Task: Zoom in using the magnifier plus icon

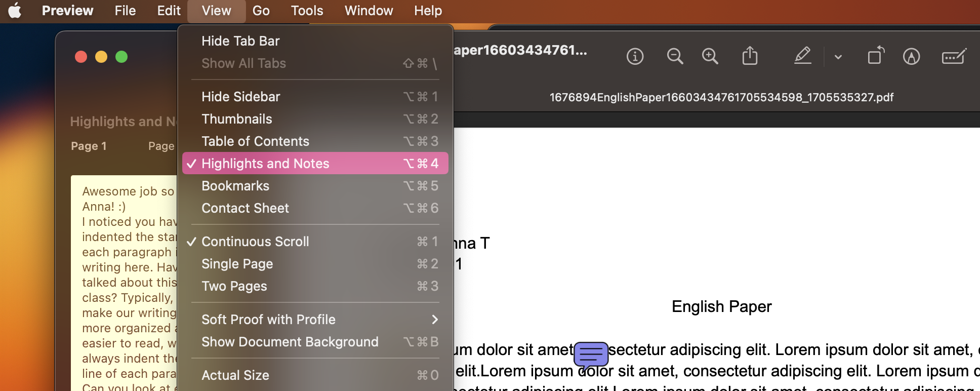Action: coord(710,56)
